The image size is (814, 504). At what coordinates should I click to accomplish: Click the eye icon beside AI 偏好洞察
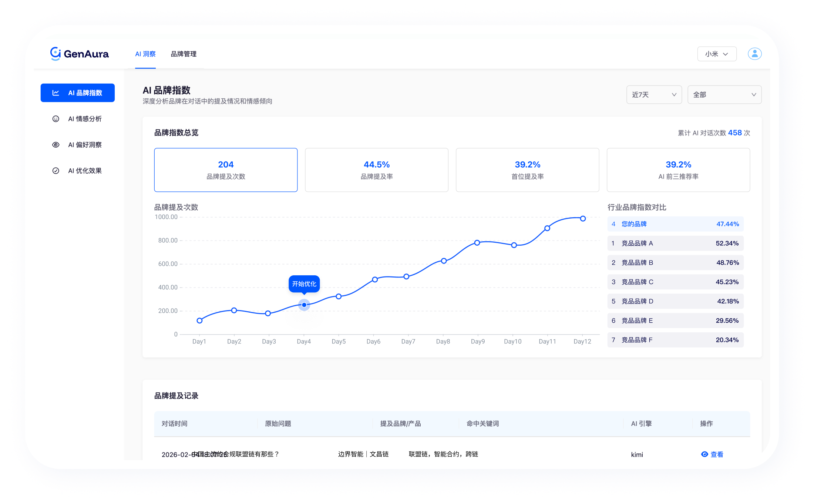[x=56, y=145]
